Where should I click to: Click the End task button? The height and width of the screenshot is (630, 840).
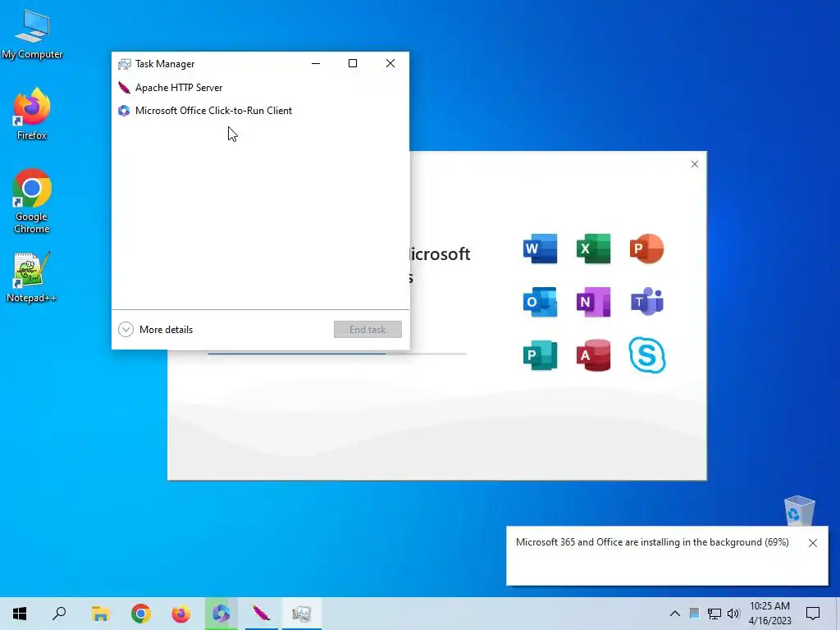tap(367, 330)
